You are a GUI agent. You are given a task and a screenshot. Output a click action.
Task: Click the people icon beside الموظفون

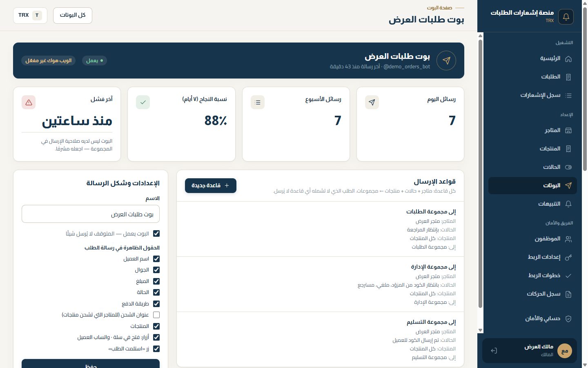point(568,239)
